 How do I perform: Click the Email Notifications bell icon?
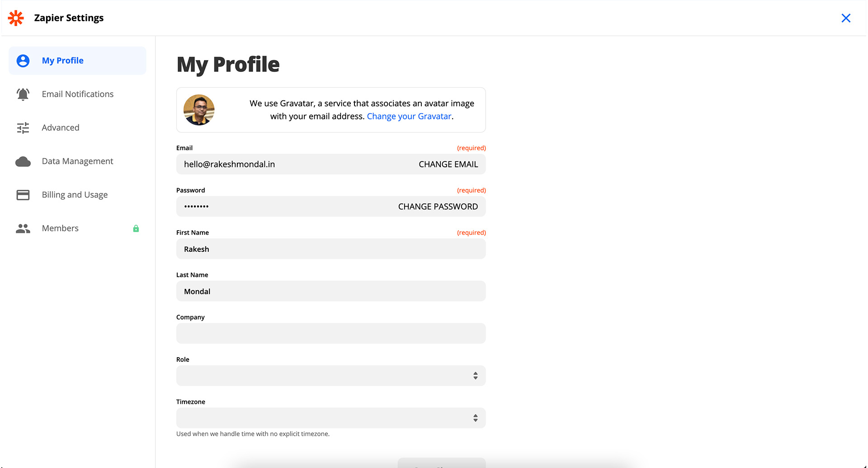click(x=23, y=94)
